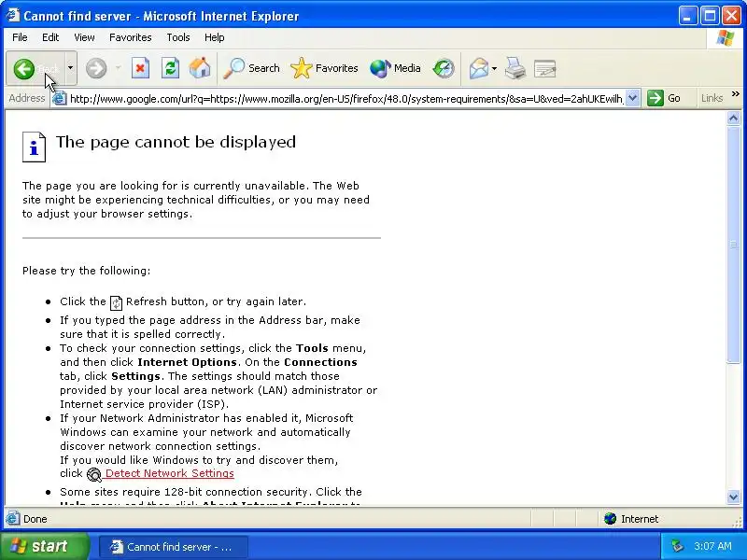Click the text Please try the following:
The width and height of the screenshot is (747, 560).
86,271
